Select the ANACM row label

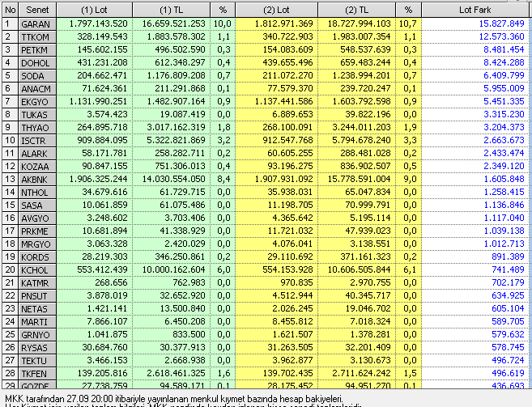click(37, 89)
